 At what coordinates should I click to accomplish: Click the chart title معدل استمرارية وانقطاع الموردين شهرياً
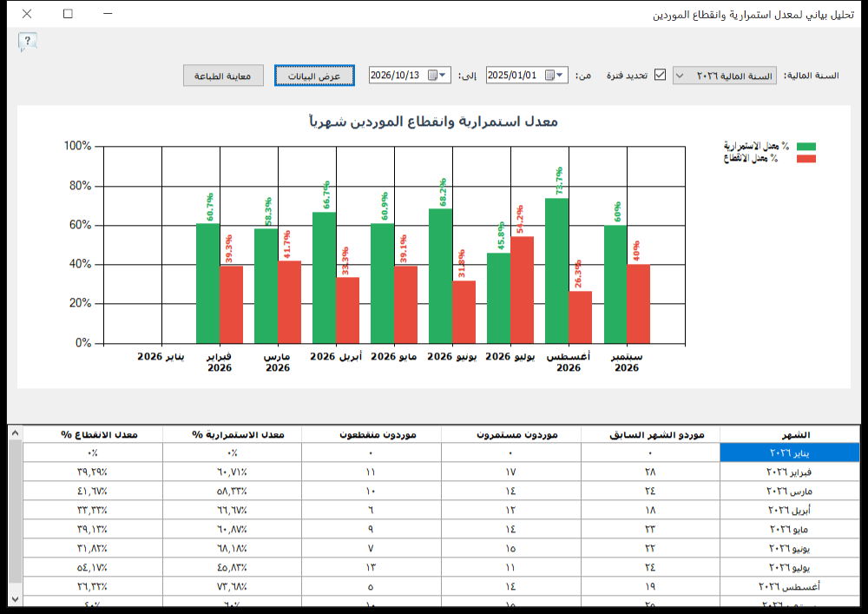pos(433,122)
